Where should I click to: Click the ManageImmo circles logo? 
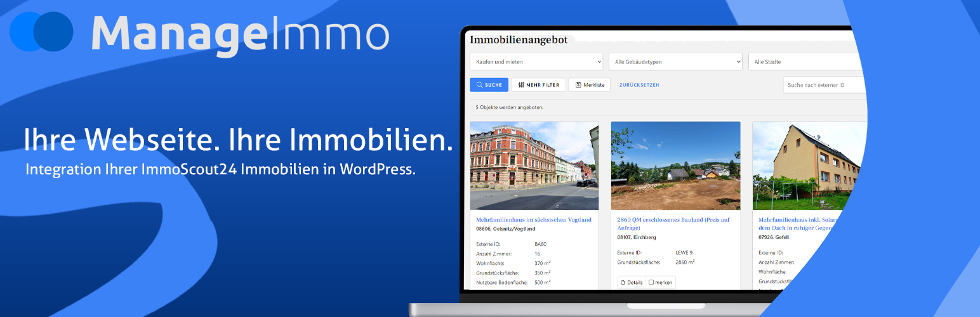pos(42,31)
